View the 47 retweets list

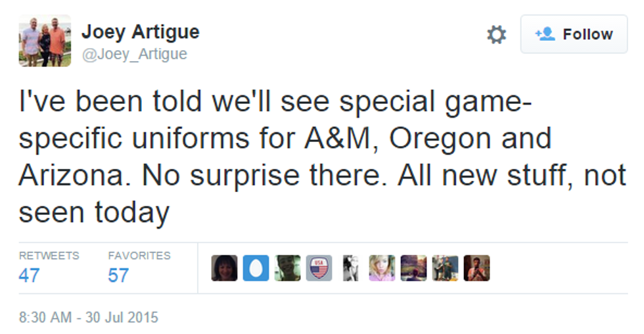(x=29, y=275)
